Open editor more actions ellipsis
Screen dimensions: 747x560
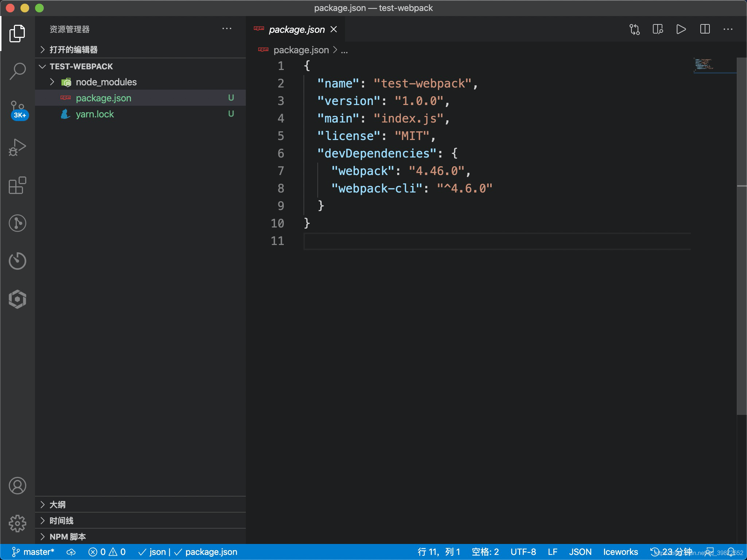(728, 29)
